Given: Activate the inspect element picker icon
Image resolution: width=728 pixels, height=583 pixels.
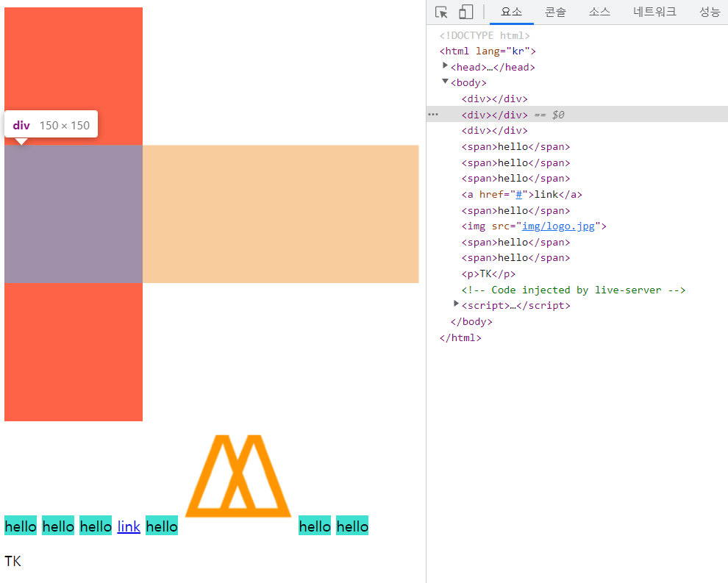Looking at the screenshot, I should coord(441,12).
